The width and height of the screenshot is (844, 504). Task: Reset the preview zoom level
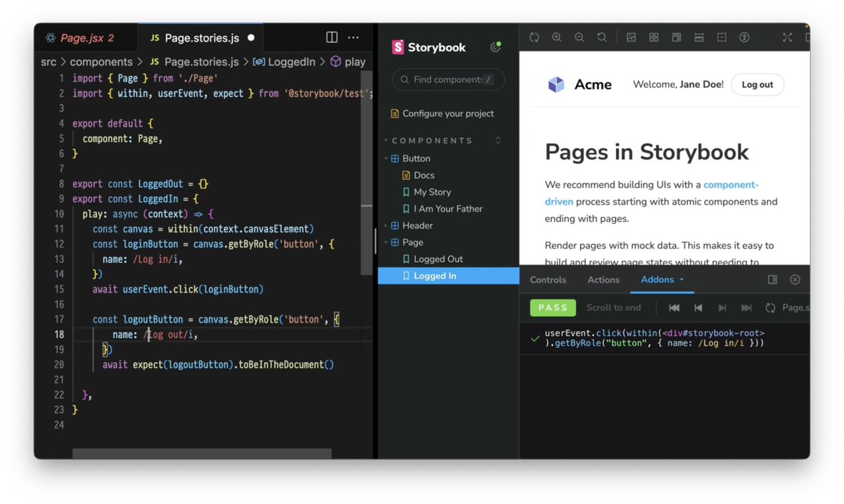coord(602,37)
